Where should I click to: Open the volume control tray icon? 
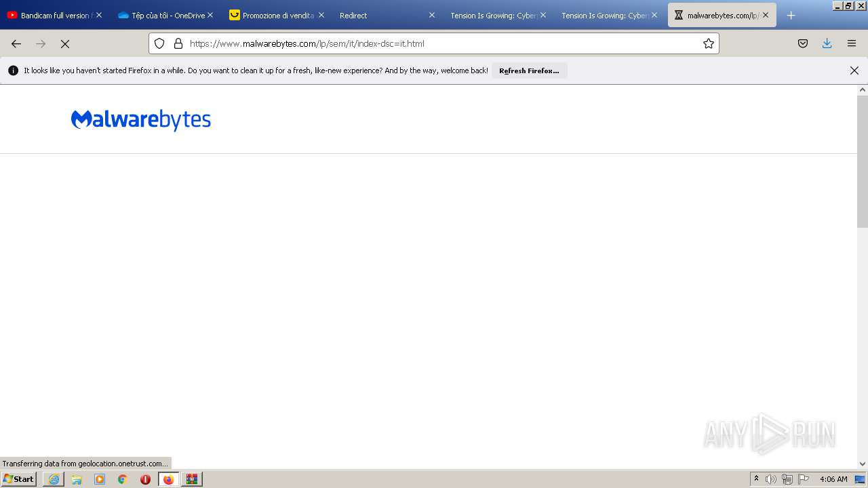[771, 479]
